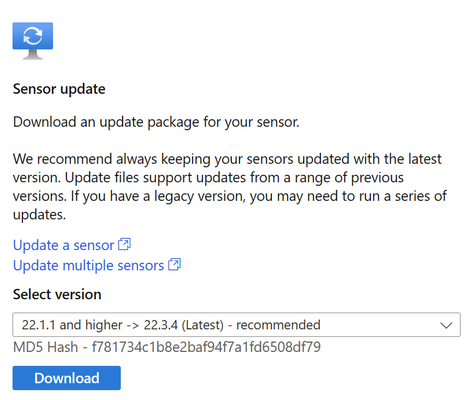Click the blue Sensor update monitor icon

(x=33, y=41)
